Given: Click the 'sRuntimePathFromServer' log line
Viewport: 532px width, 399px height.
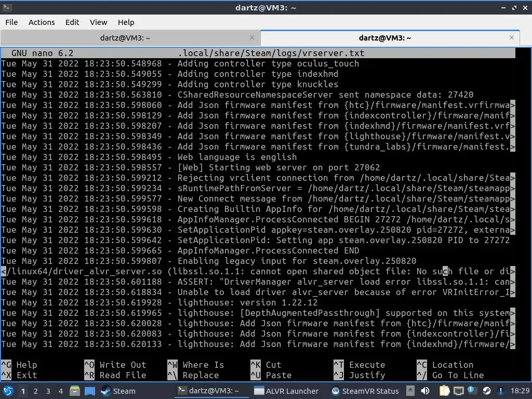Looking at the screenshot, I should click(258, 188).
